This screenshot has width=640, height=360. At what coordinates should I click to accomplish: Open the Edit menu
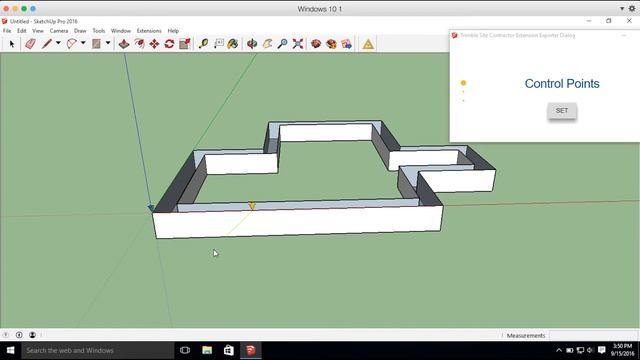point(22,31)
